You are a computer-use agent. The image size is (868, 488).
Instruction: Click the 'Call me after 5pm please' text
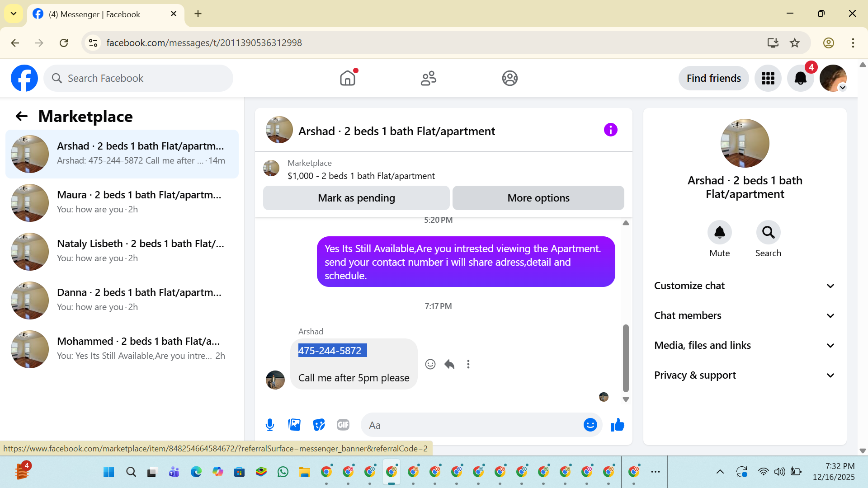coord(354,378)
